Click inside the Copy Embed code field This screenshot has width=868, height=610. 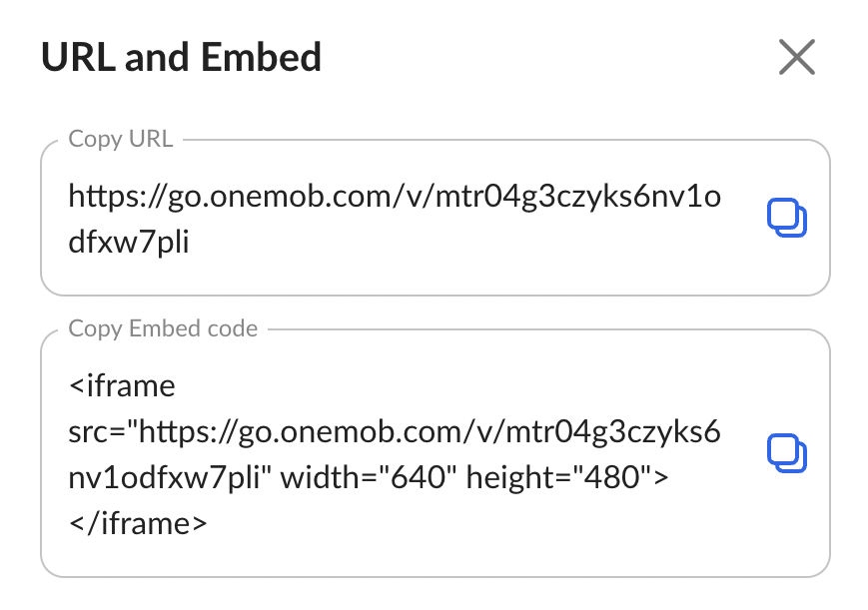pyautogui.click(x=435, y=453)
